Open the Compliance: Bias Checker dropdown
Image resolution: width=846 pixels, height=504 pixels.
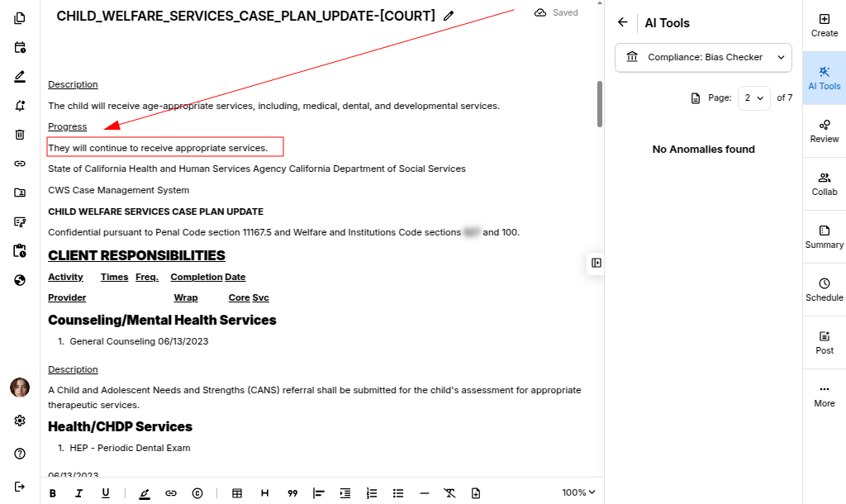pos(703,57)
